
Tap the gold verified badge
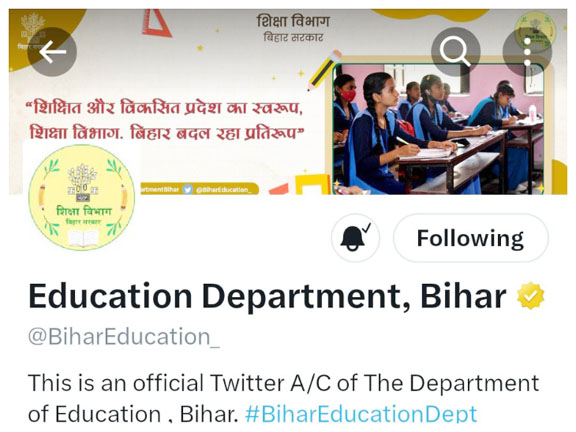point(530,295)
